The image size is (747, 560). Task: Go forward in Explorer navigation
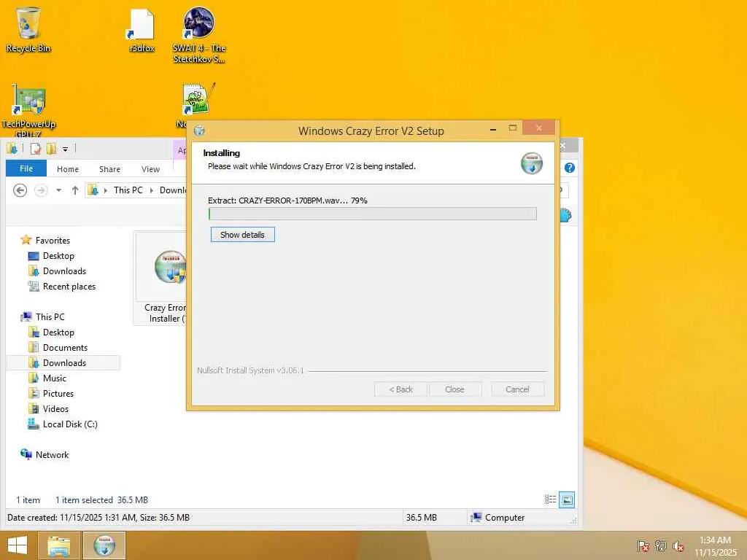[x=41, y=190]
